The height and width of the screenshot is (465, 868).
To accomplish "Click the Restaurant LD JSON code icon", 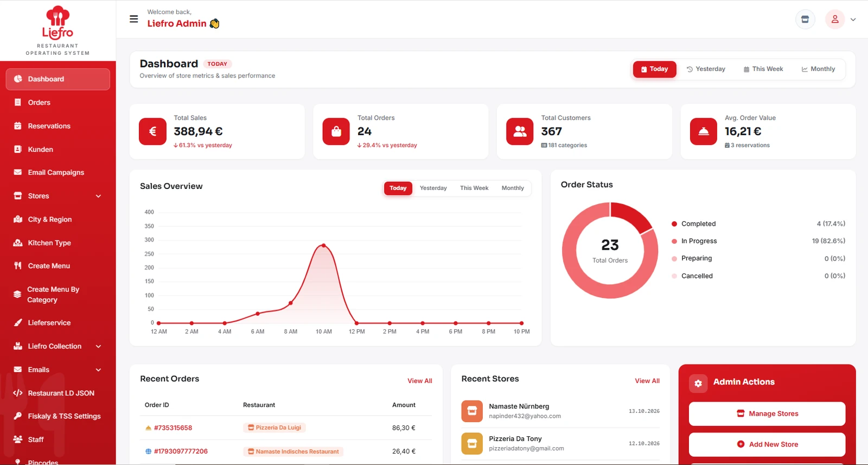I will (x=18, y=393).
